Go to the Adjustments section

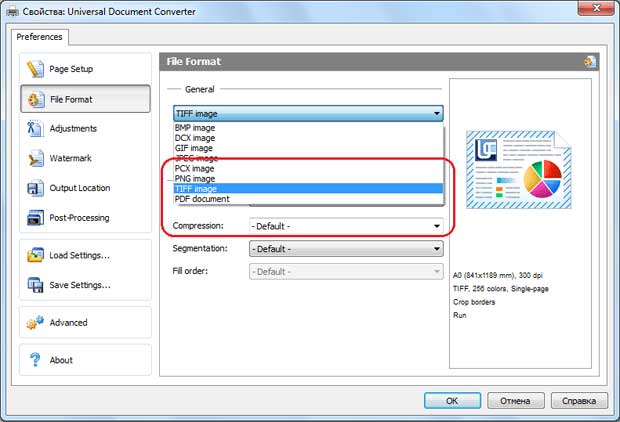tap(85, 129)
